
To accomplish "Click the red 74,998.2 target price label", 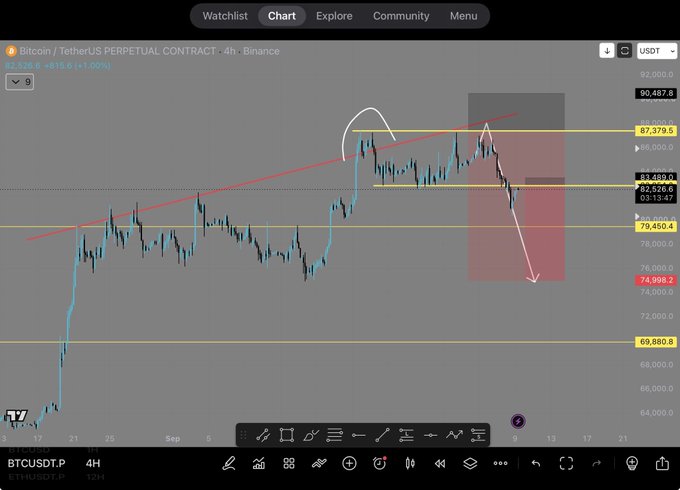I will point(656,280).
